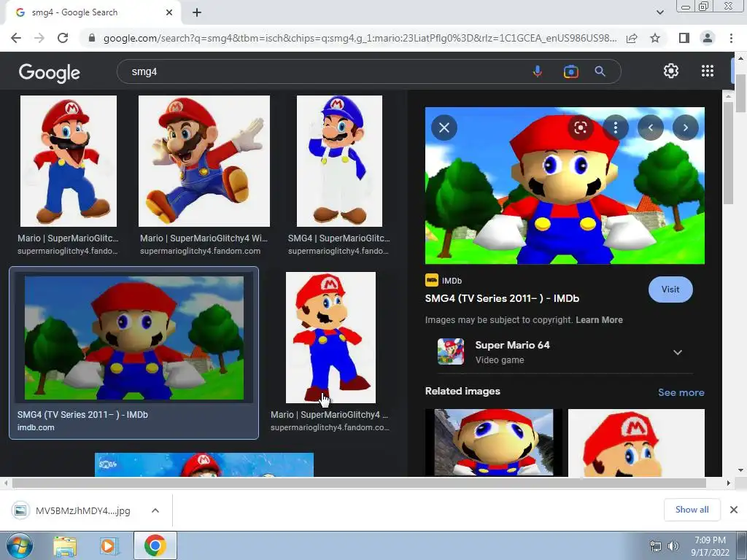
Task: Click the 'SMG4 | SuperMarioGlitc...' caption
Action: click(x=338, y=238)
